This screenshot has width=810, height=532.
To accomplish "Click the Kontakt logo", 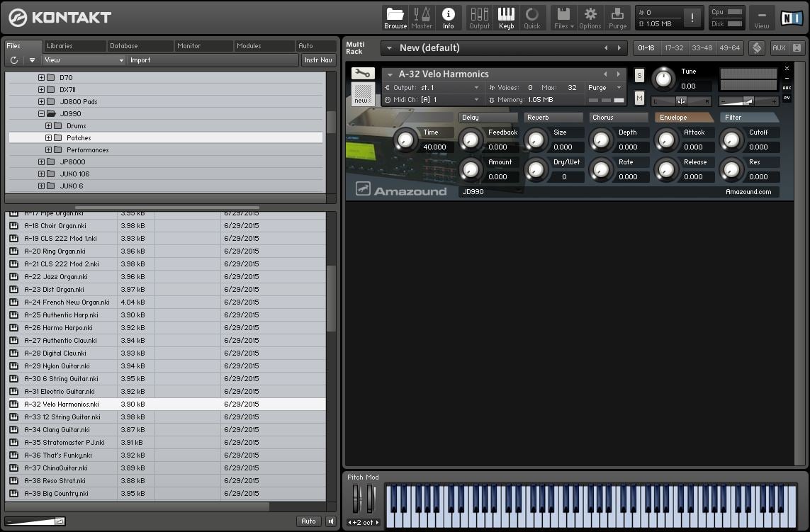I will click(60, 18).
